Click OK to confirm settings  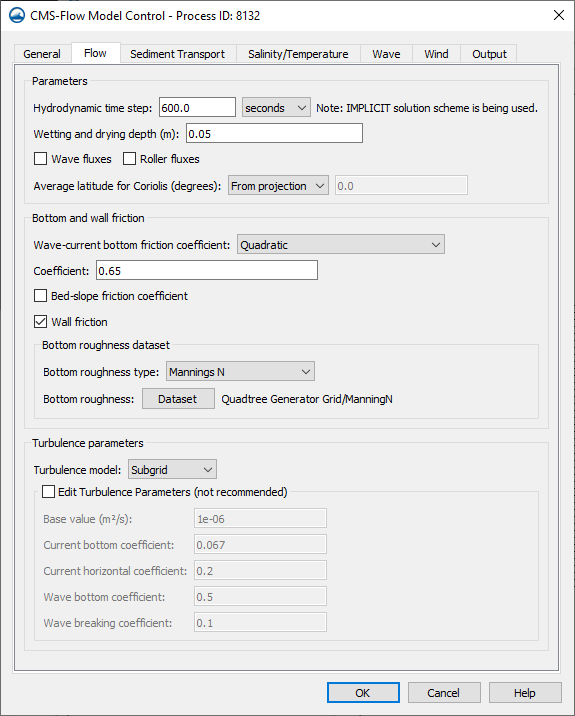pyautogui.click(x=363, y=693)
